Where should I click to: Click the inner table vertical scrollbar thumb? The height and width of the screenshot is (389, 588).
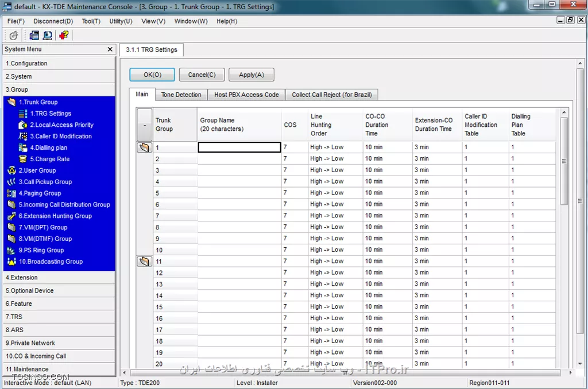(x=564, y=161)
